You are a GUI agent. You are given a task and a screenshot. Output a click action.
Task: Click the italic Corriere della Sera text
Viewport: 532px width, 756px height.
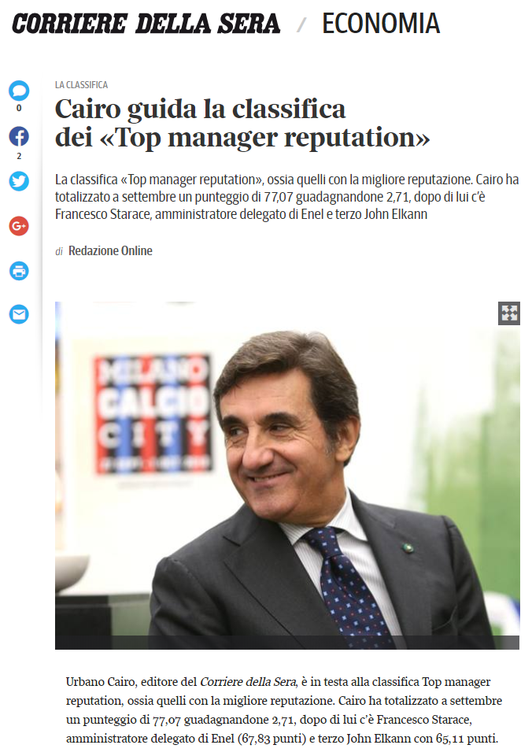click(248, 682)
